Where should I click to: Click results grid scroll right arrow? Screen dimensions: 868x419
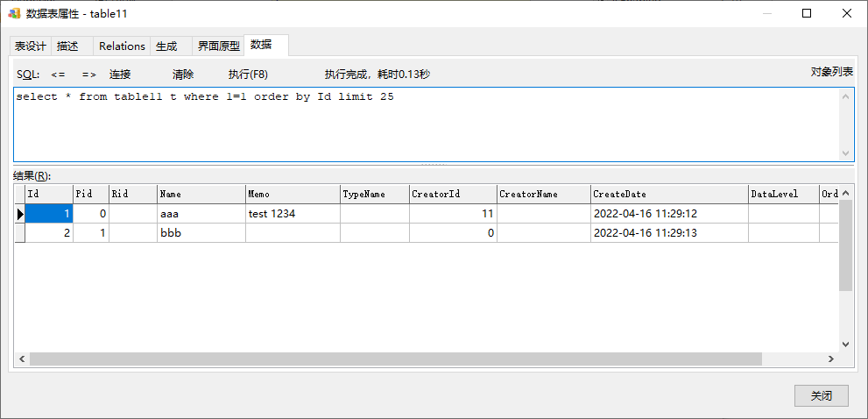(x=831, y=359)
